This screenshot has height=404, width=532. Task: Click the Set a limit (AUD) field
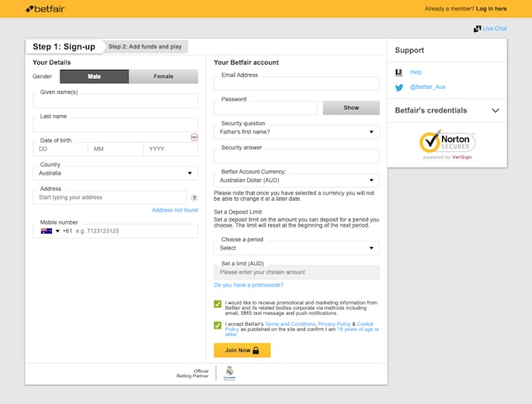click(x=297, y=272)
